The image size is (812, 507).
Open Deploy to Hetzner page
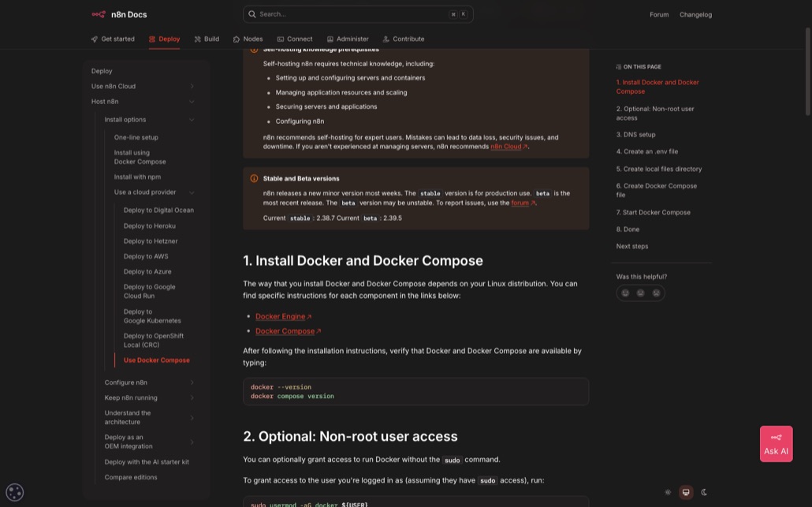pos(150,241)
